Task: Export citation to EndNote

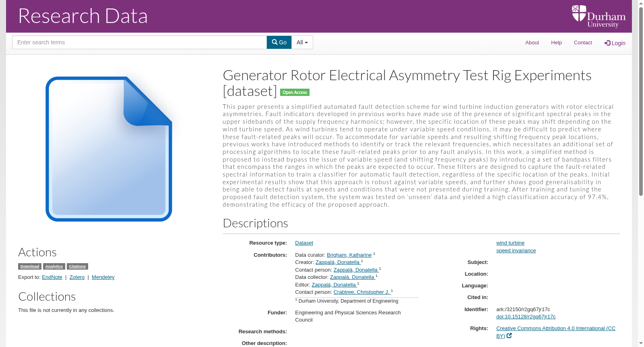Action: tap(52, 277)
